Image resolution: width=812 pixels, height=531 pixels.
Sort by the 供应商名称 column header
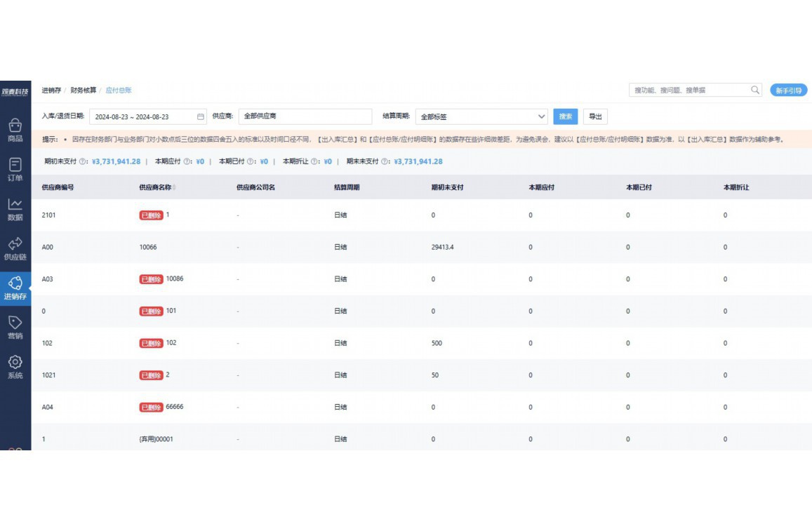pyautogui.click(x=157, y=187)
